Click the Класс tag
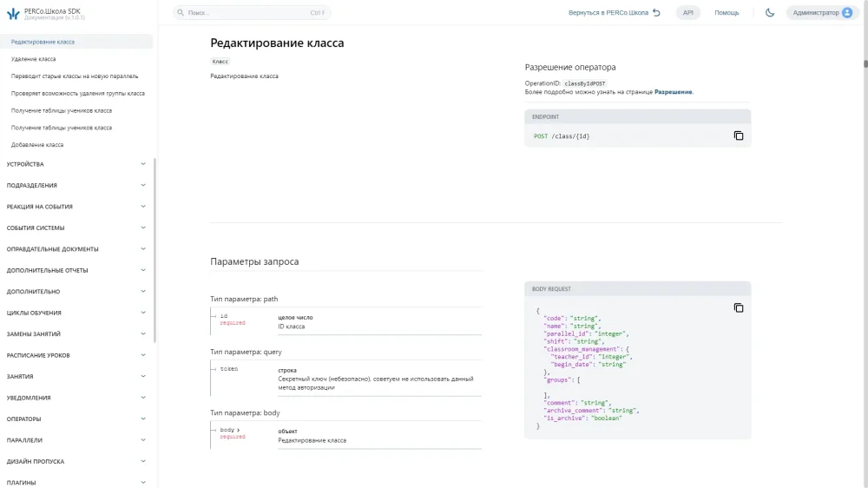Viewport: 868px width, 488px height. click(220, 62)
